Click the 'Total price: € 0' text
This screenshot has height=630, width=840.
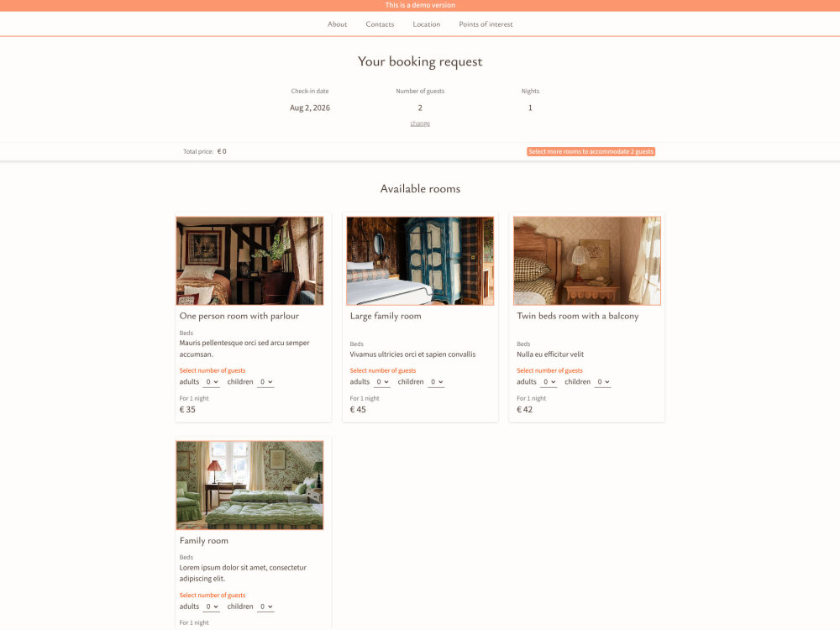pos(205,151)
